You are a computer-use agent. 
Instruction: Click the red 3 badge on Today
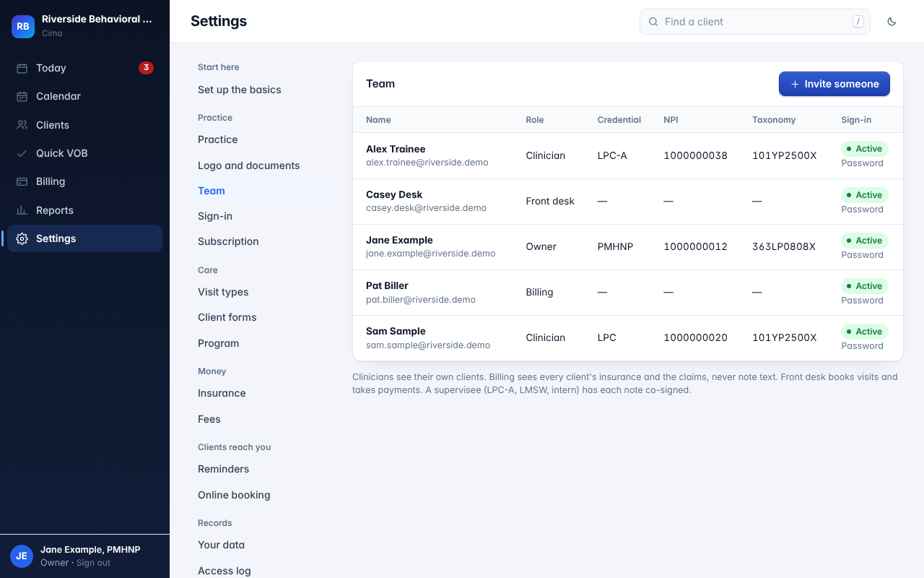(146, 68)
